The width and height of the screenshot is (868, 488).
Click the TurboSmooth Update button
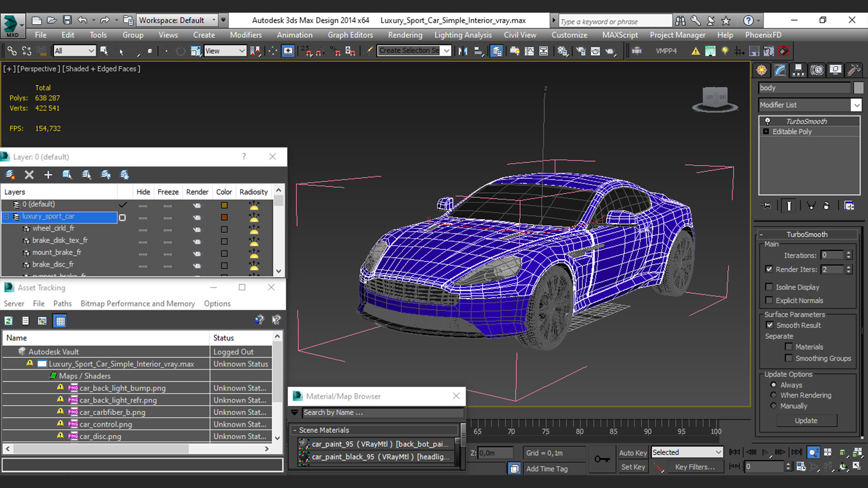click(807, 421)
